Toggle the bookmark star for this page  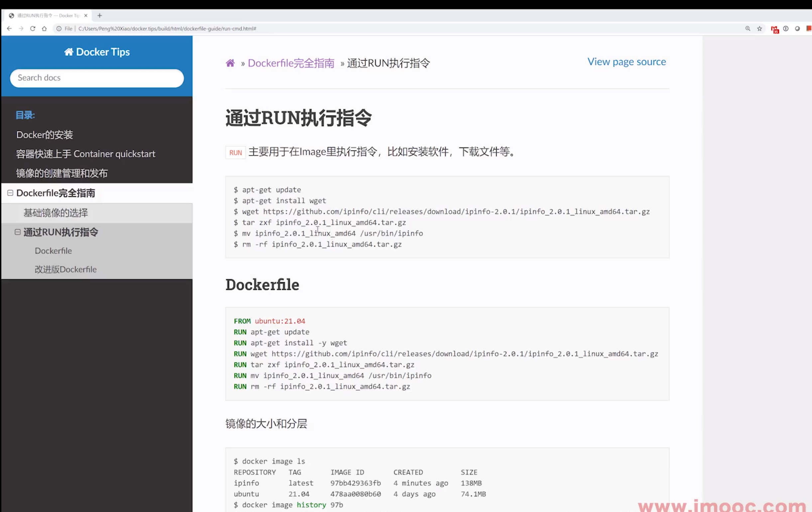[x=759, y=29]
